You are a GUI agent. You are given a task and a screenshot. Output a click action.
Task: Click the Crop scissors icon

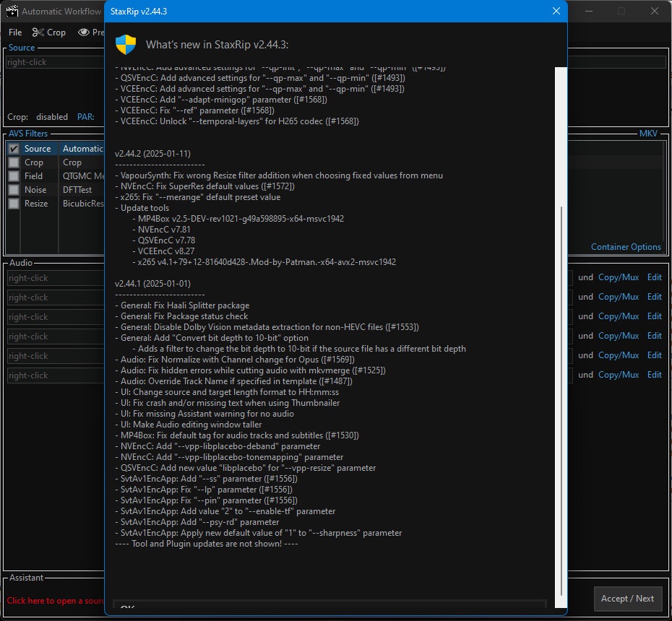coord(38,32)
